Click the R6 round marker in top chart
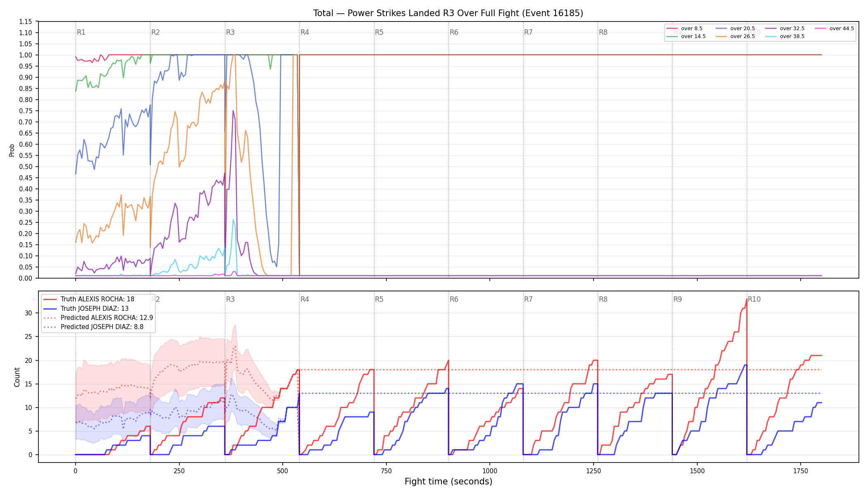868x496 pixels. pyautogui.click(x=454, y=32)
